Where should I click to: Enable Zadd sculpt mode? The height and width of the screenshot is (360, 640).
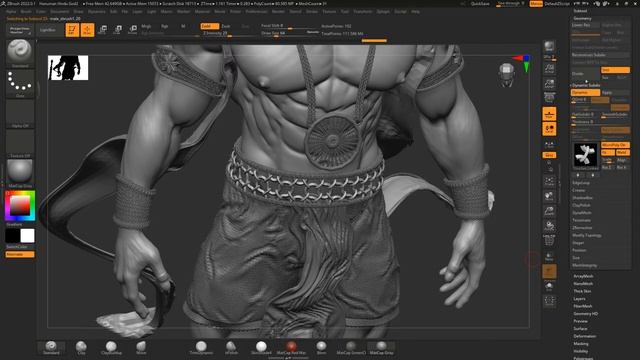click(209, 26)
